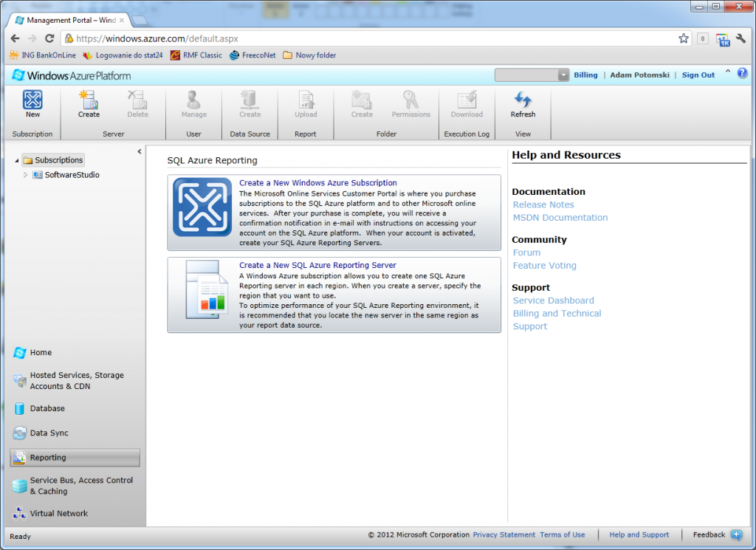Click the Release Notes link
This screenshot has width=756, height=550.
click(543, 204)
